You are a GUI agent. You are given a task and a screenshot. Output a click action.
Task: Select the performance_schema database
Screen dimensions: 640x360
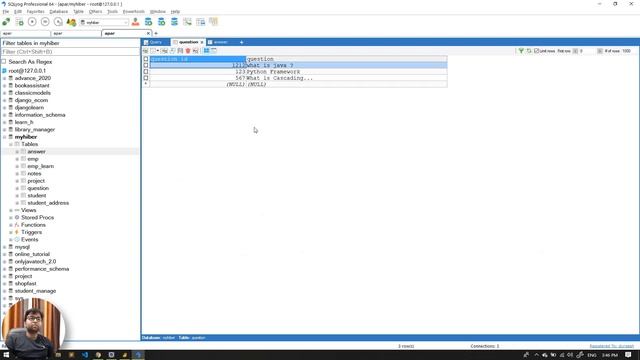42,269
